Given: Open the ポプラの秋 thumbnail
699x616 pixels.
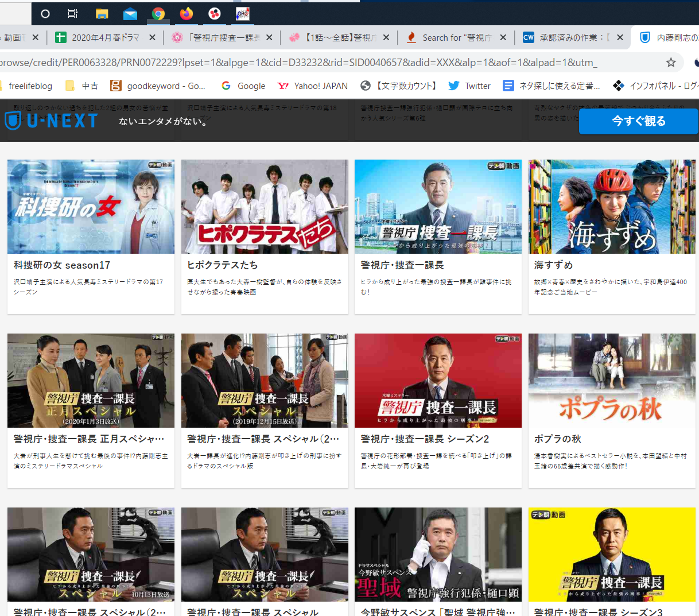Looking at the screenshot, I should point(612,381).
